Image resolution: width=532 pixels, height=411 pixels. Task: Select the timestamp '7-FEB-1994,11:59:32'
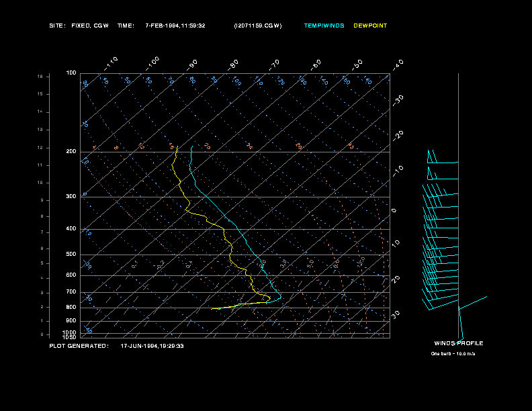pos(175,26)
